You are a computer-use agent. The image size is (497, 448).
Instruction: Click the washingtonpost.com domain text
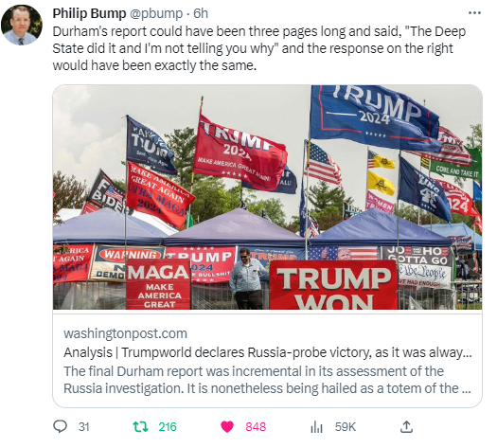(126, 333)
